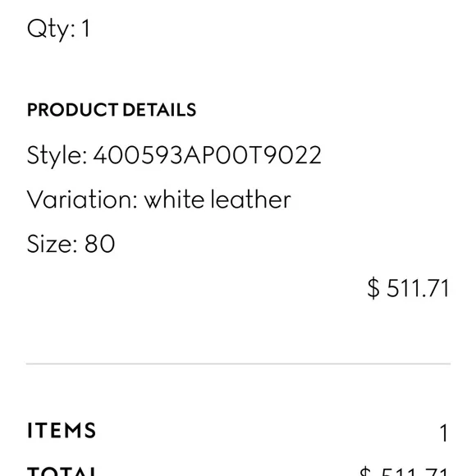The image size is (476, 476).
Task: Select the PRODUCT DETAILS heading
Action: [112, 110]
